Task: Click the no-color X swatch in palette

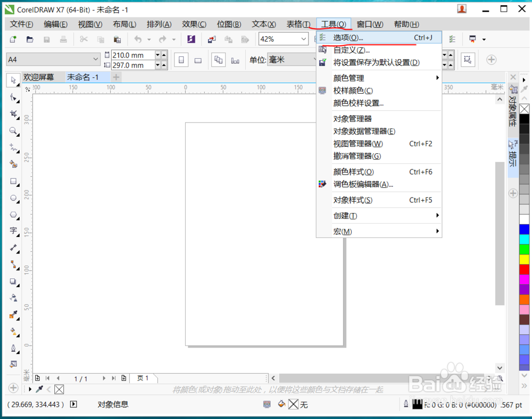Action: [x=525, y=109]
